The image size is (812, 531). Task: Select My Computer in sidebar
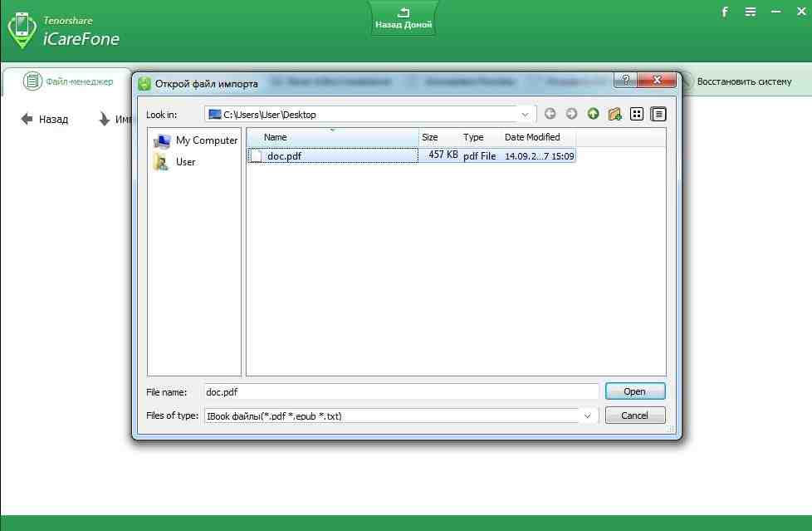click(x=195, y=140)
